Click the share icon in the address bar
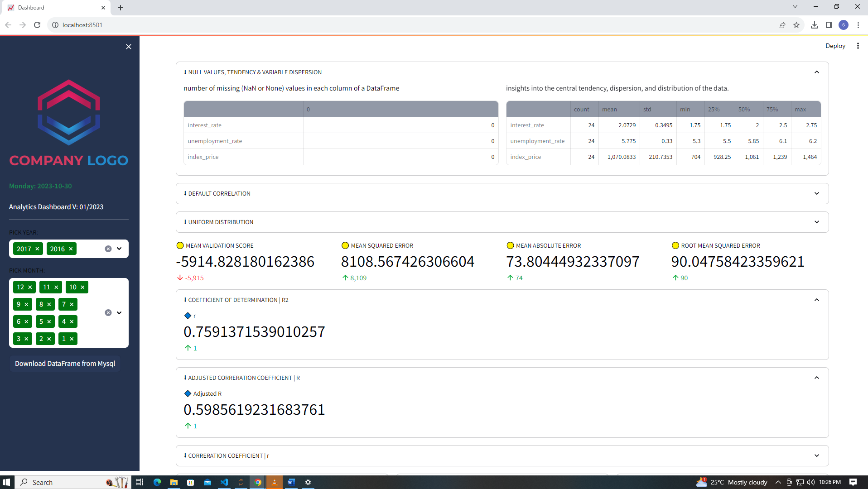The height and width of the screenshot is (489, 868). pos(782,25)
